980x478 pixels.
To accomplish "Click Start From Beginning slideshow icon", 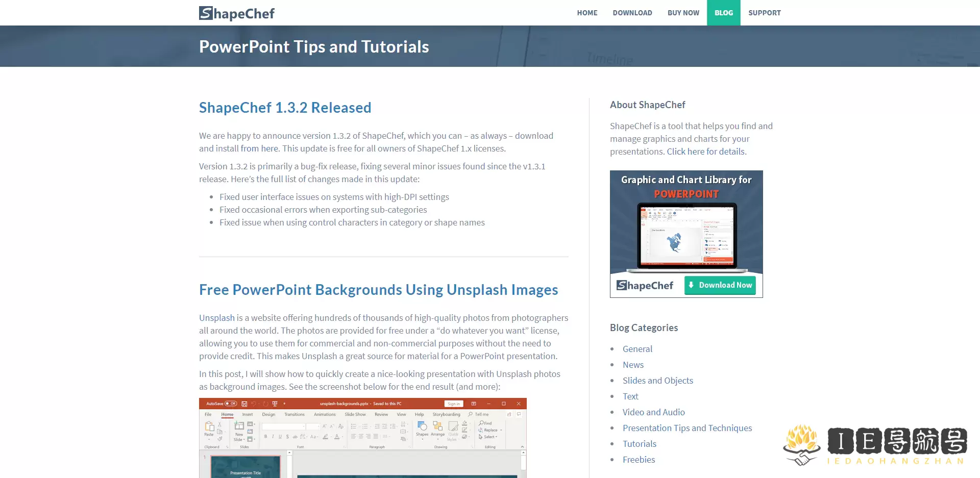I will pyautogui.click(x=275, y=404).
